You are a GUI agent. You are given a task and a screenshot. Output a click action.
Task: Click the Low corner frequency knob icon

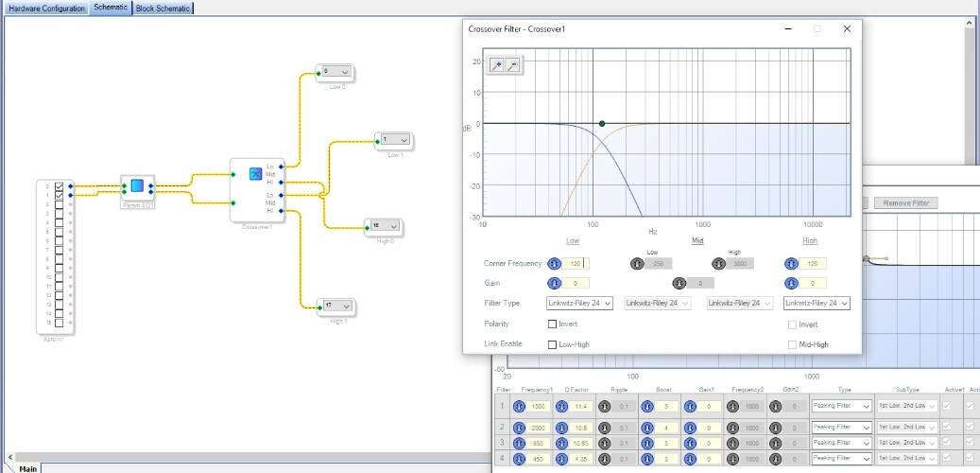tap(554, 263)
